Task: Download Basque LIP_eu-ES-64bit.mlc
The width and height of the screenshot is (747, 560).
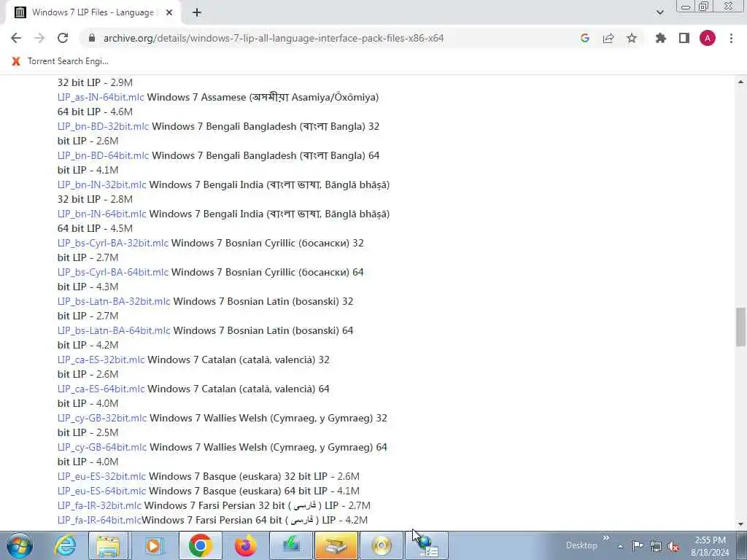Action: click(101, 491)
